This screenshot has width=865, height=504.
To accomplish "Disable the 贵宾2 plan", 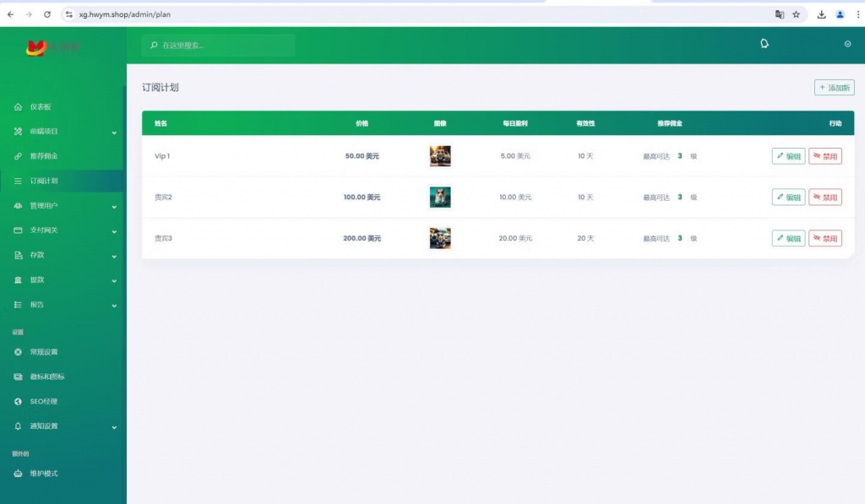I will (x=824, y=198).
